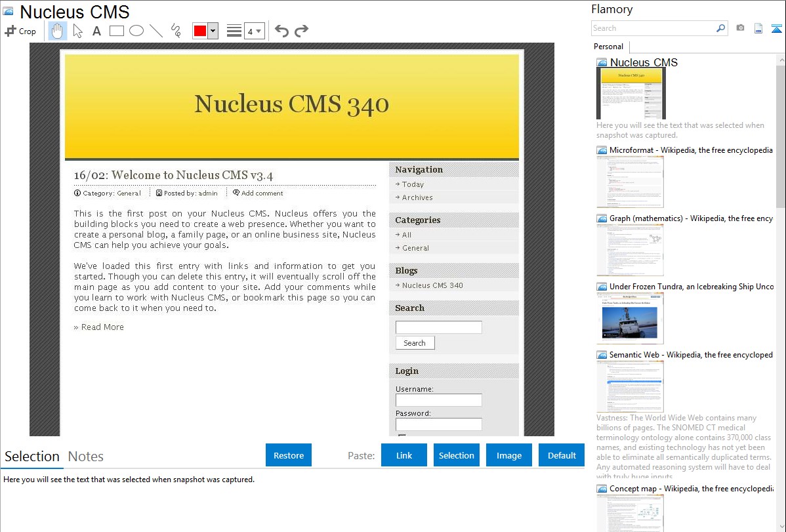The image size is (786, 532).
Task: Select the arrow pointer tool
Action: (x=77, y=31)
